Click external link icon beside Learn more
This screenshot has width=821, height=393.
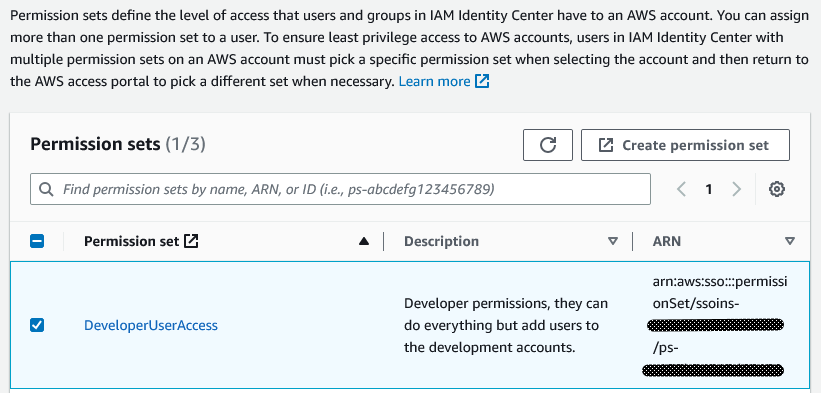pos(482,81)
